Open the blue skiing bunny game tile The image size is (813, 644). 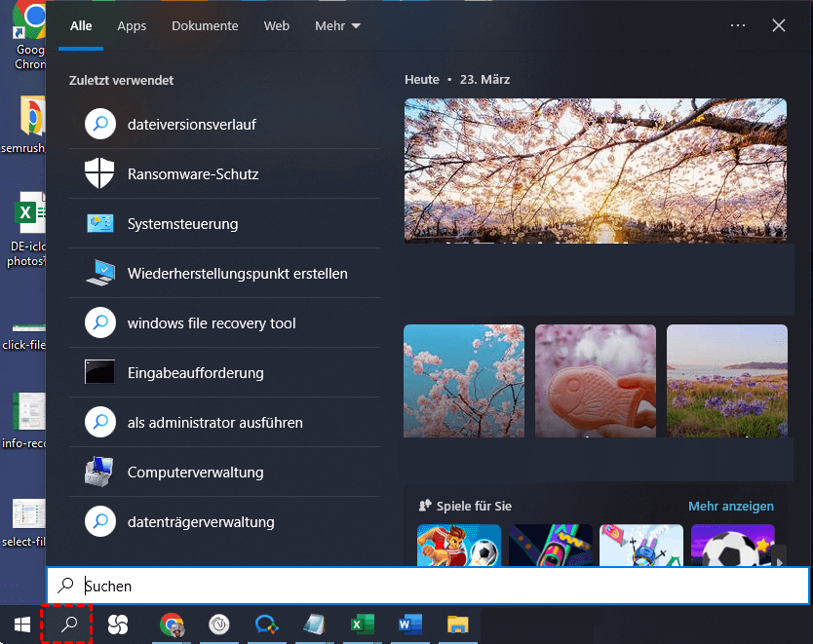click(x=641, y=545)
